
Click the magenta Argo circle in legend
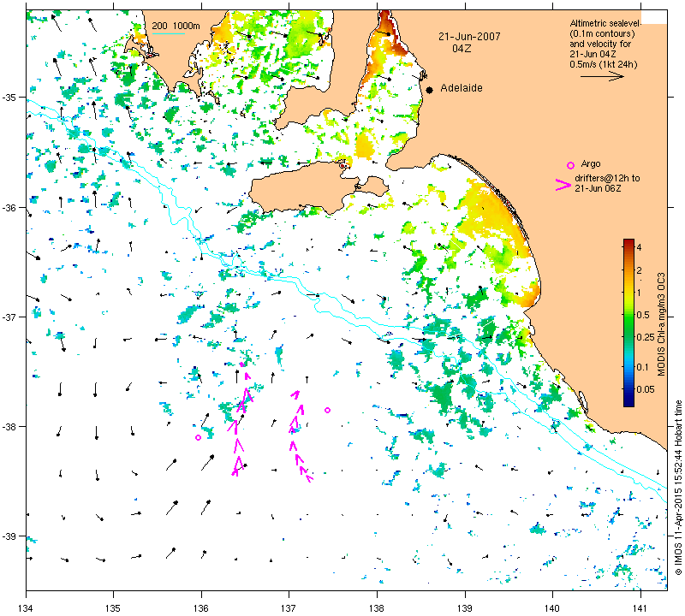click(570, 165)
